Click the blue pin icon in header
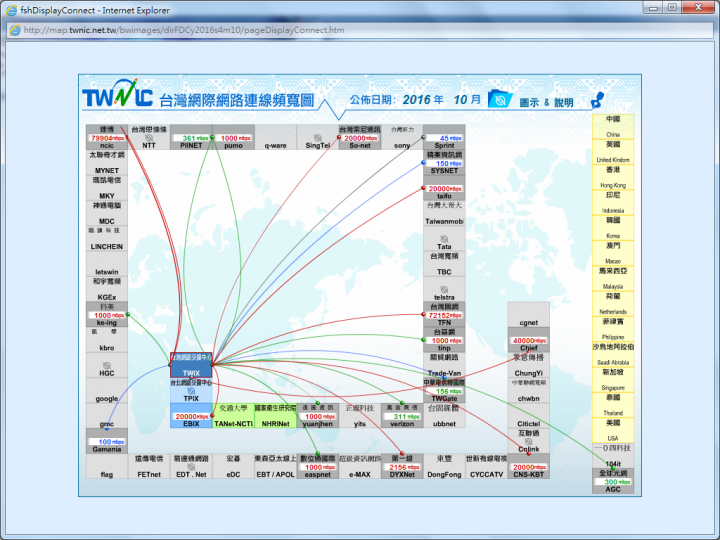720x540 pixels. (597, 100)
